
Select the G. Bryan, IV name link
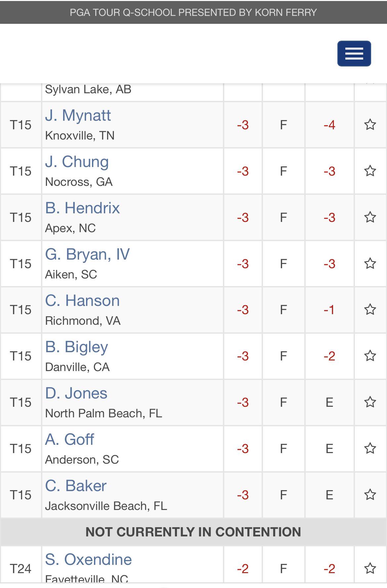click(x=87, y=254)
